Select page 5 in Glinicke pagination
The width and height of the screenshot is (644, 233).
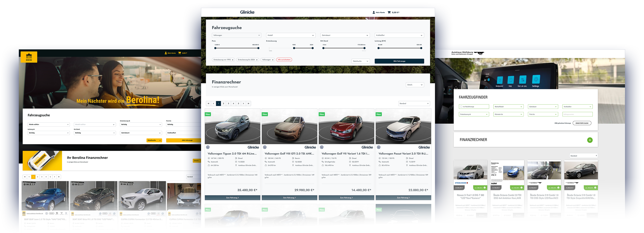point(239,103)
